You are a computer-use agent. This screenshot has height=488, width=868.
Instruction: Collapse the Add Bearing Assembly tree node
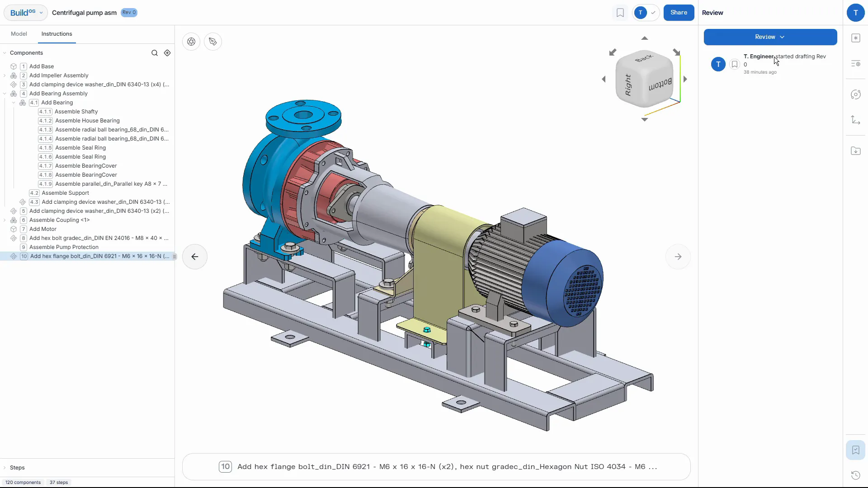tap(5, 94)
